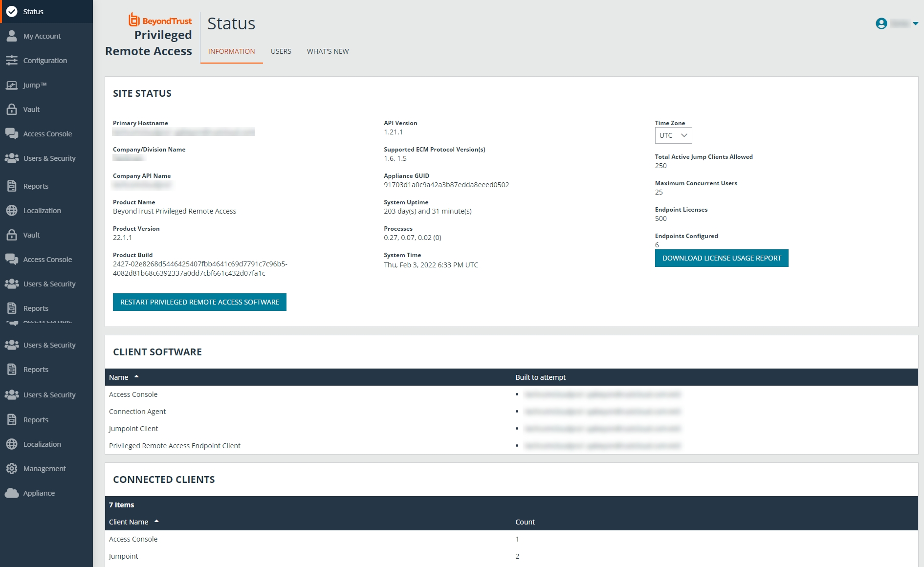Open the Time Zone UTC dropdown
Viewport: 924px width, 567px height.
[673, 135]
